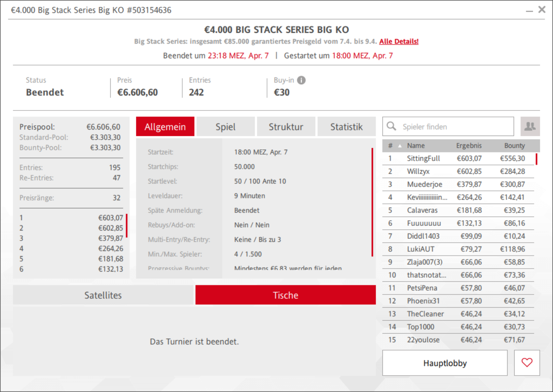Open the Buy-in info icon

pyautogui.click(x=302, y=80)
